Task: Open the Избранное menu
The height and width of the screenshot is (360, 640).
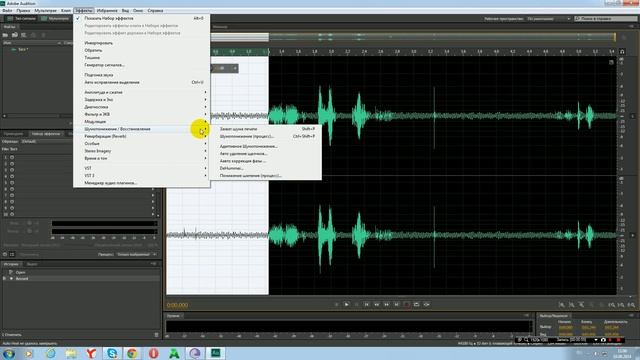Action: click(107, 11)
